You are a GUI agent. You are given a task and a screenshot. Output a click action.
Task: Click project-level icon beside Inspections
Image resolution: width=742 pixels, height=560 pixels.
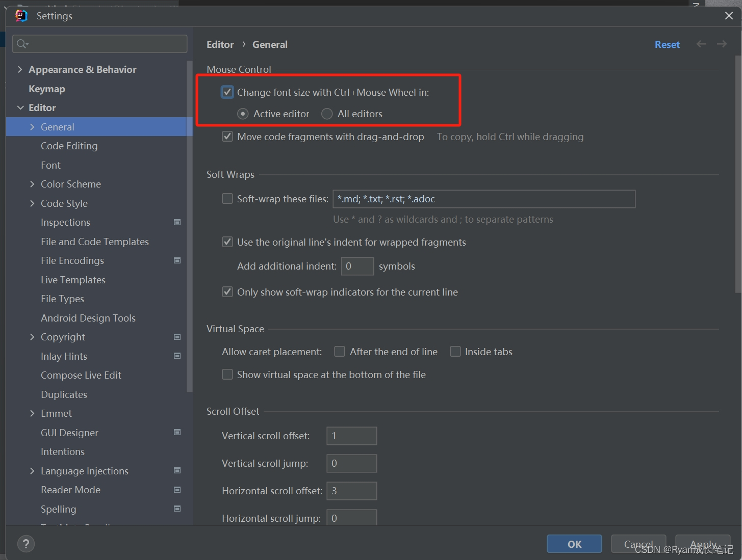[177, 222]
